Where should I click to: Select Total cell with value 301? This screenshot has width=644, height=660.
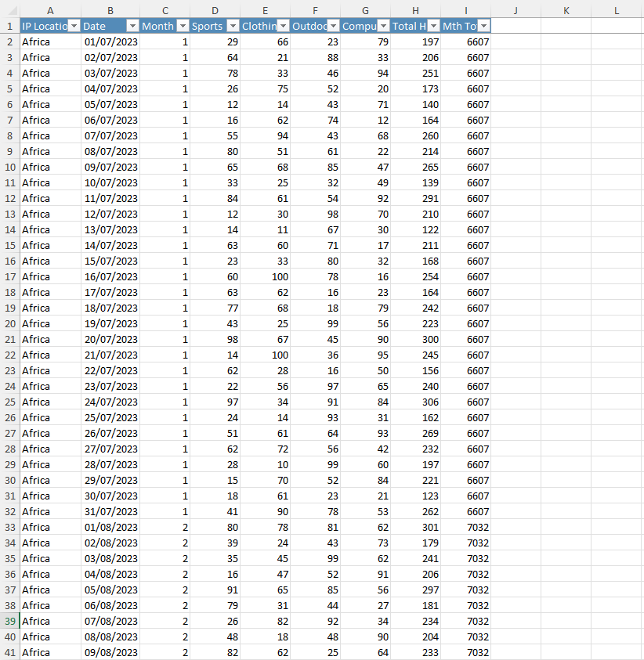[x=415, y=528]
